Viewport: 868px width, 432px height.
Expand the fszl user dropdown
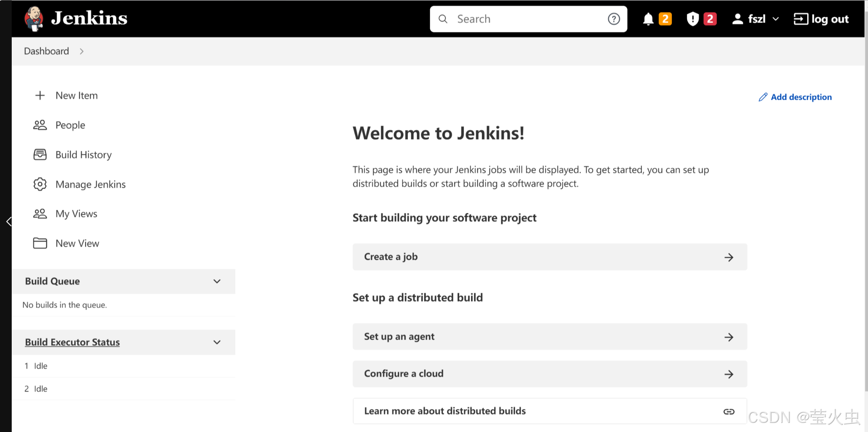click(x=776, y=19)
